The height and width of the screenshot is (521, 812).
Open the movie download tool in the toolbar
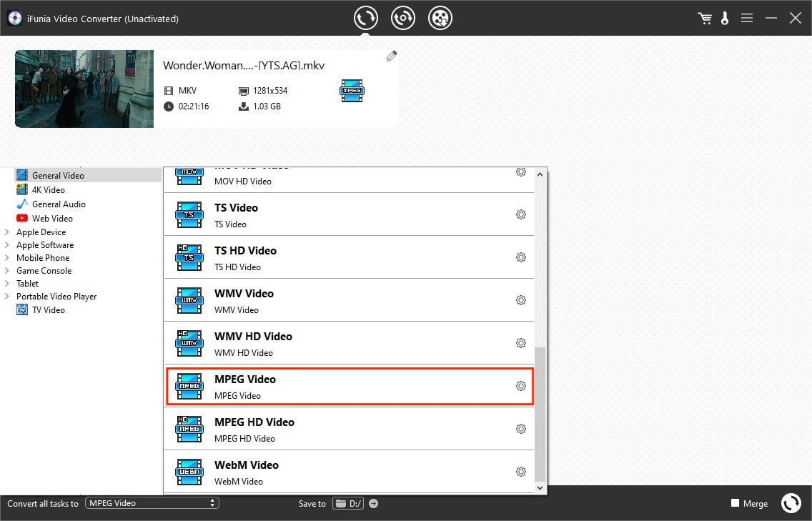click(440, 18)
